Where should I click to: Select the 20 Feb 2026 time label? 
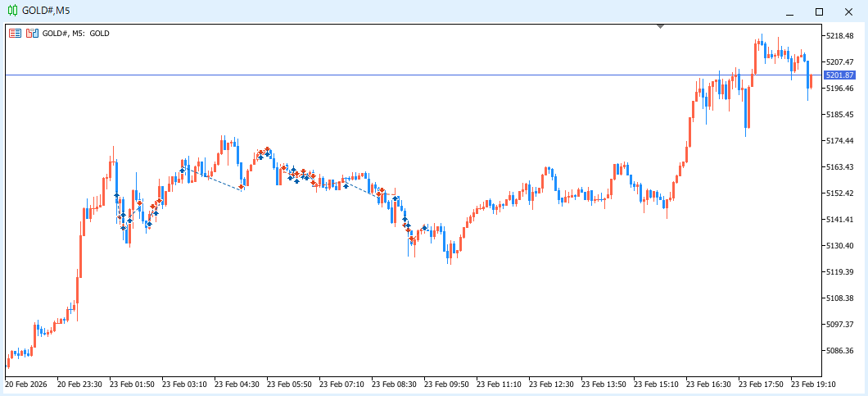[x=25, y=384]
